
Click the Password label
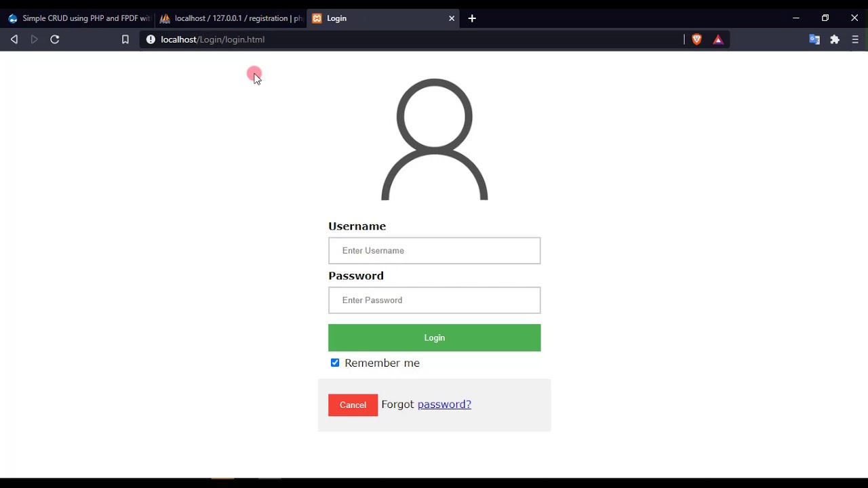click(x=356, y=276)
